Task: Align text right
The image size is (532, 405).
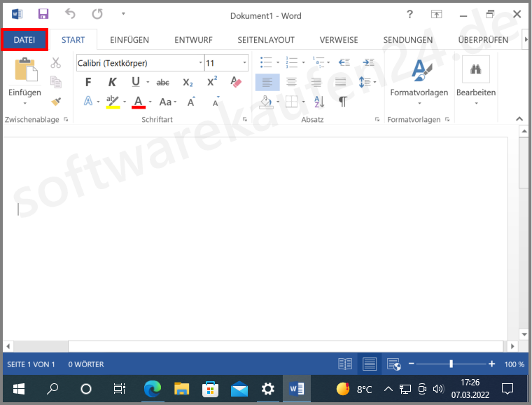Action: pyautogui.click(x=316, y=82)
